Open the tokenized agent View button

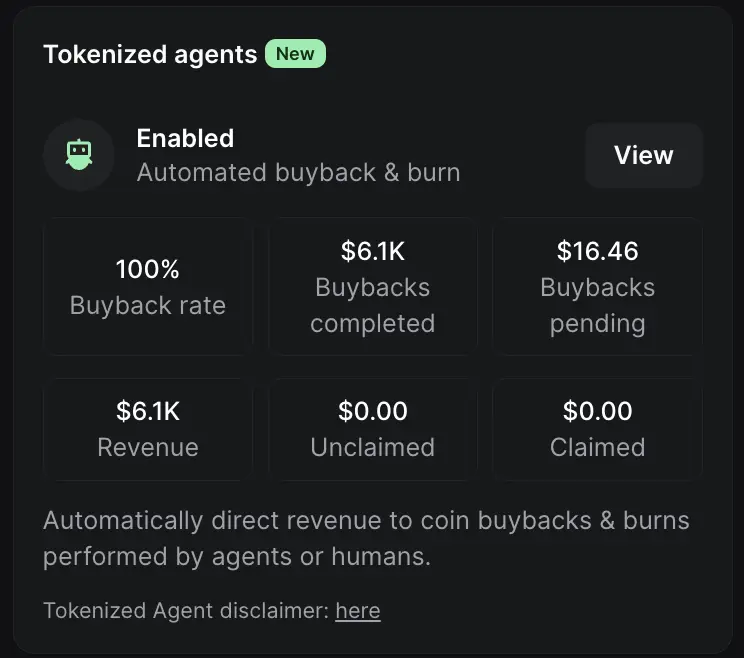643,155
